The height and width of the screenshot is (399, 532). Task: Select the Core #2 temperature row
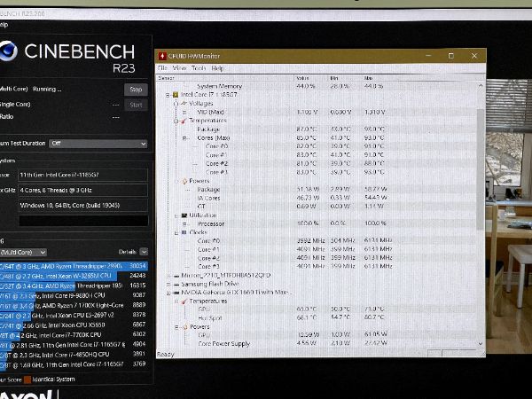point(316,163)
